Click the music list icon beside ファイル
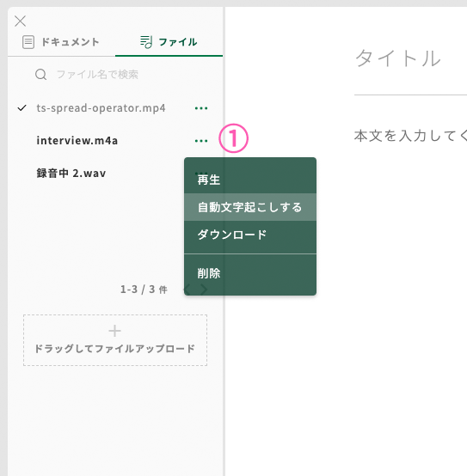Screen dimensions: 467x476 coord(146,42)
